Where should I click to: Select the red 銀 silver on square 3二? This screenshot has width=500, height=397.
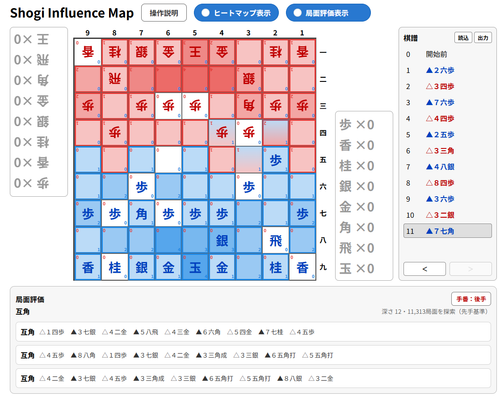249,79
